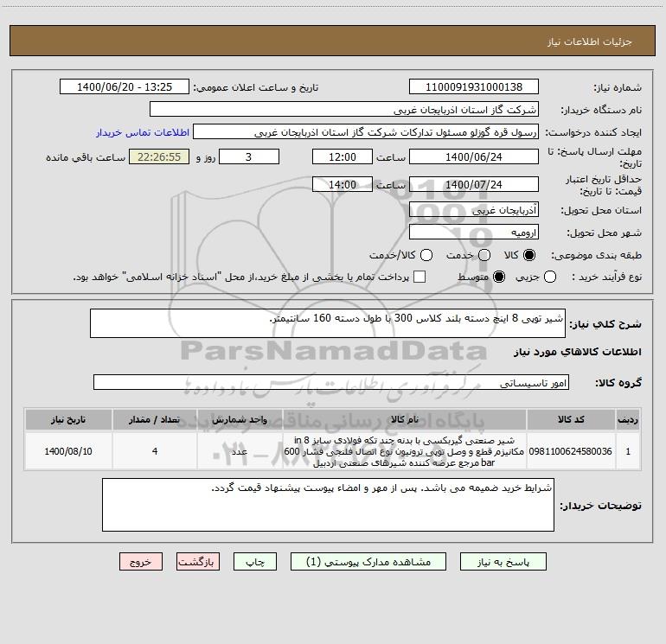Click the گروه کالا label
The image size is (666, 644).
pos(618,383)
